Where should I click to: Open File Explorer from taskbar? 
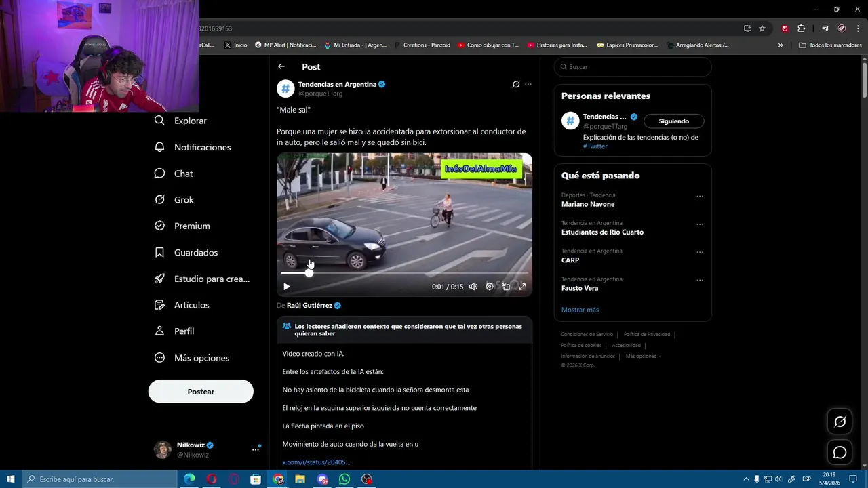coord(300,479)
